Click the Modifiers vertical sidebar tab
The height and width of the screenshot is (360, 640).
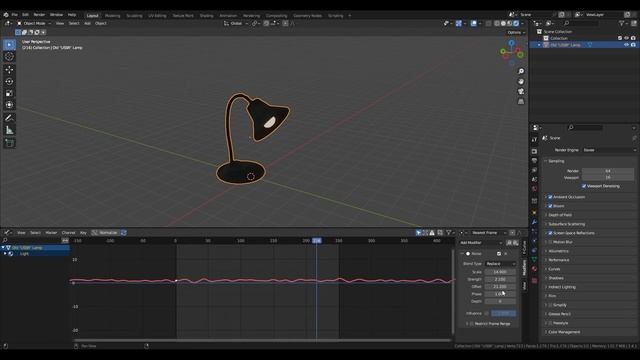[524, 267]
